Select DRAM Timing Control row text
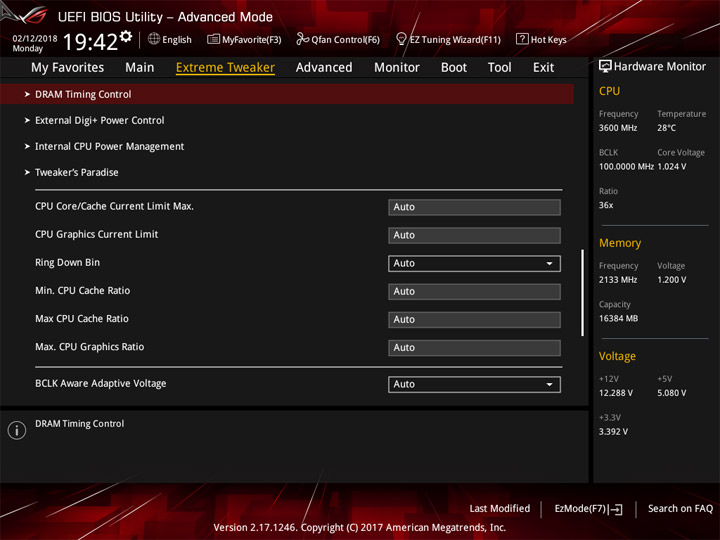The image size is (720, 540). coord(83,94)
